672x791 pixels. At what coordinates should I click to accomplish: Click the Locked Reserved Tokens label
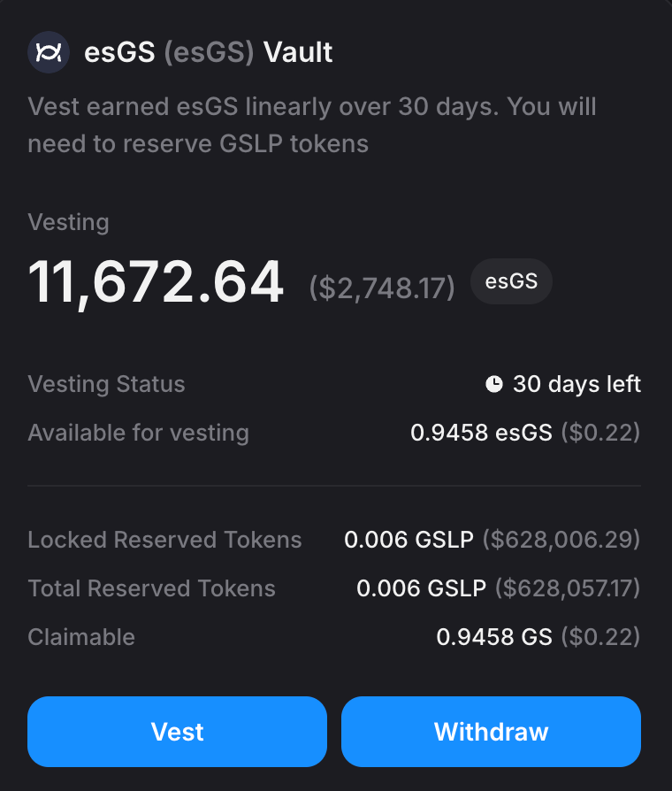click(165, 540)
